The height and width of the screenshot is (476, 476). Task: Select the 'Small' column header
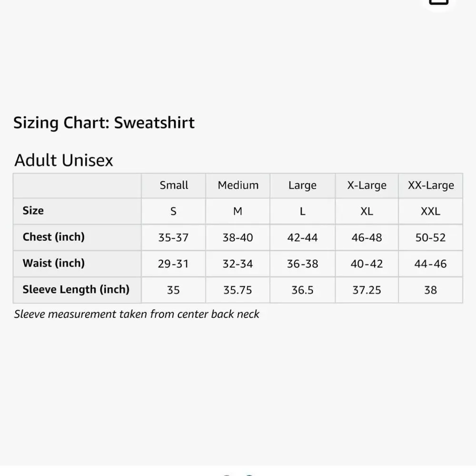174,185
